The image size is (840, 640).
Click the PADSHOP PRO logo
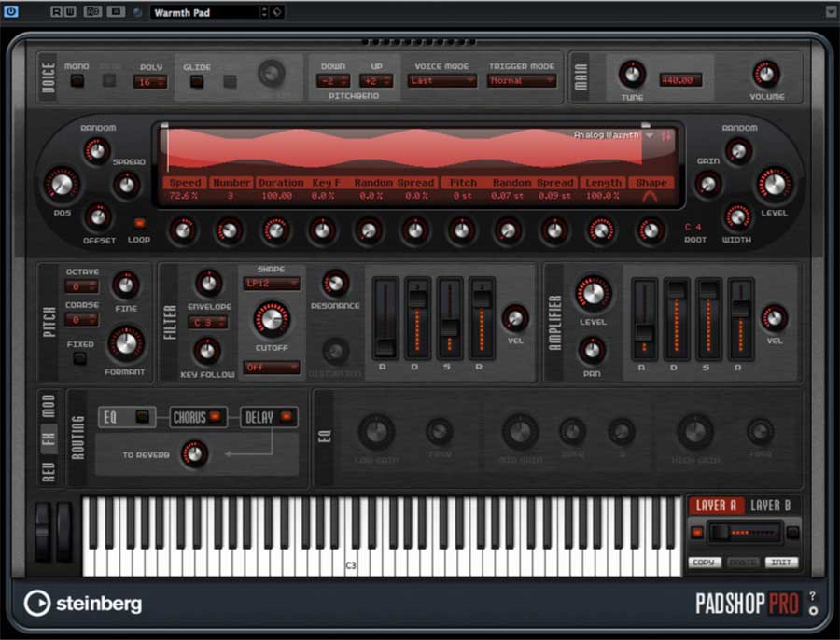coord(747,604)
